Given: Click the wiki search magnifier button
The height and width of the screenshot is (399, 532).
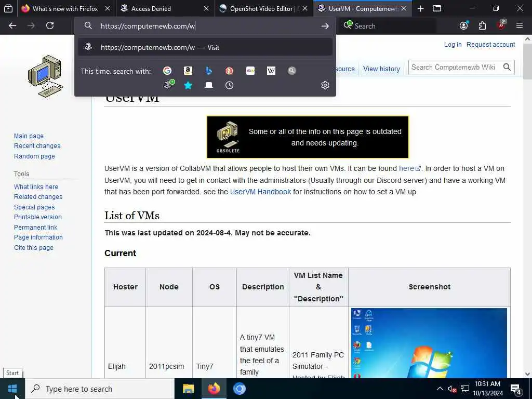Looking at the screenshot, I should (507, 67).
